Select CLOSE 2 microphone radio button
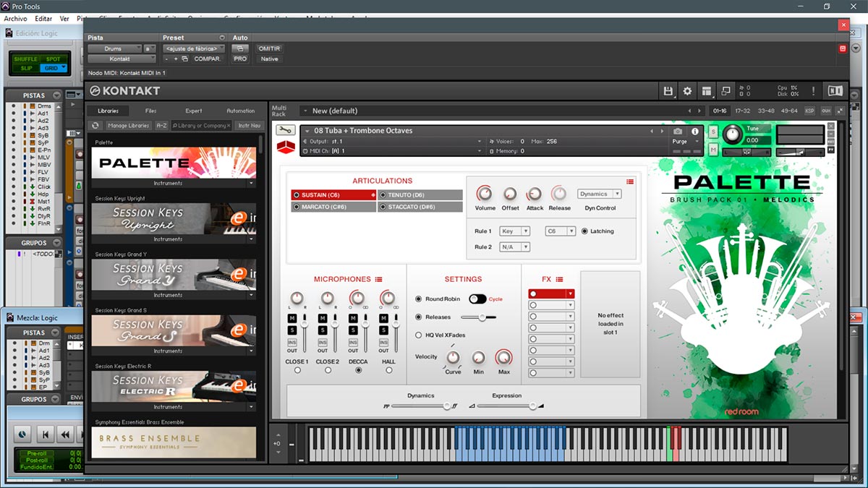The image size is (868, 488). point(328,370)
